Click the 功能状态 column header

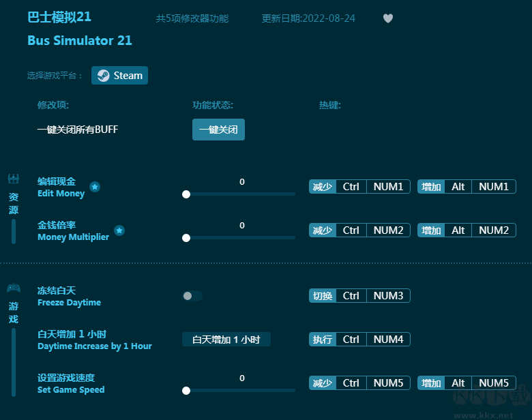[213, 105]
